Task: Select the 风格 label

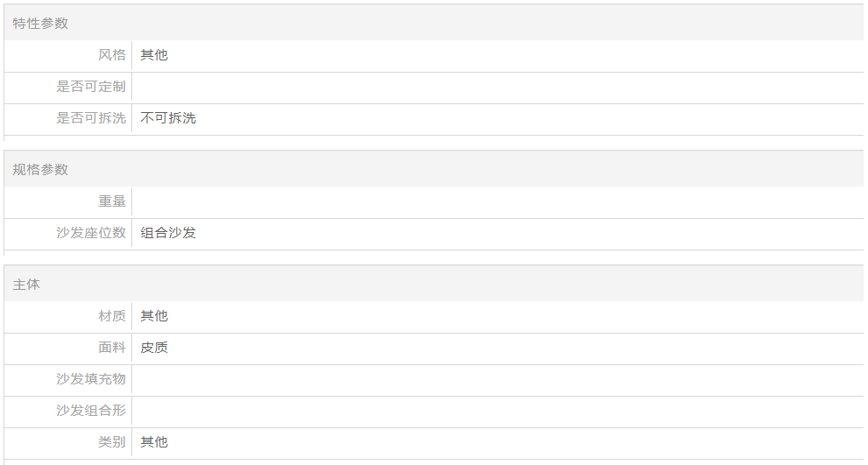Action: tap(112, 55)
